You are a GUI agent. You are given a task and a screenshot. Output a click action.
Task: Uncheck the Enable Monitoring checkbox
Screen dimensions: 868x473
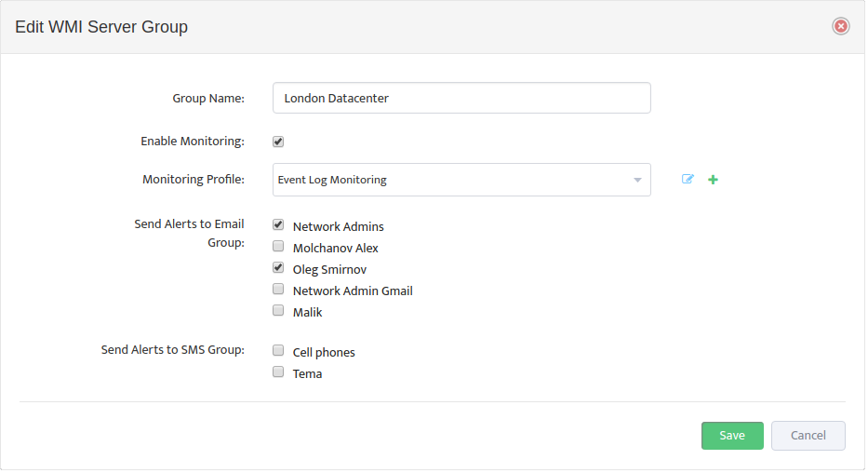(278, 142)
